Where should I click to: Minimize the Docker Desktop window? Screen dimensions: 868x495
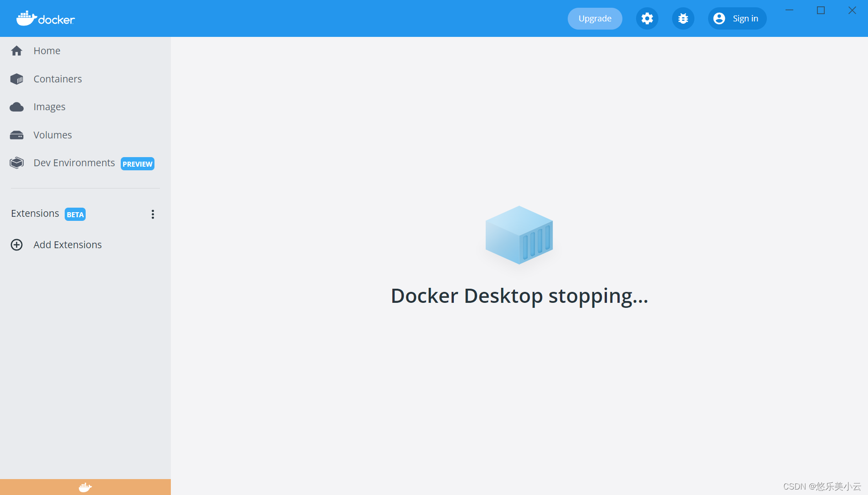pyautogui.click(x=790, y=10)
